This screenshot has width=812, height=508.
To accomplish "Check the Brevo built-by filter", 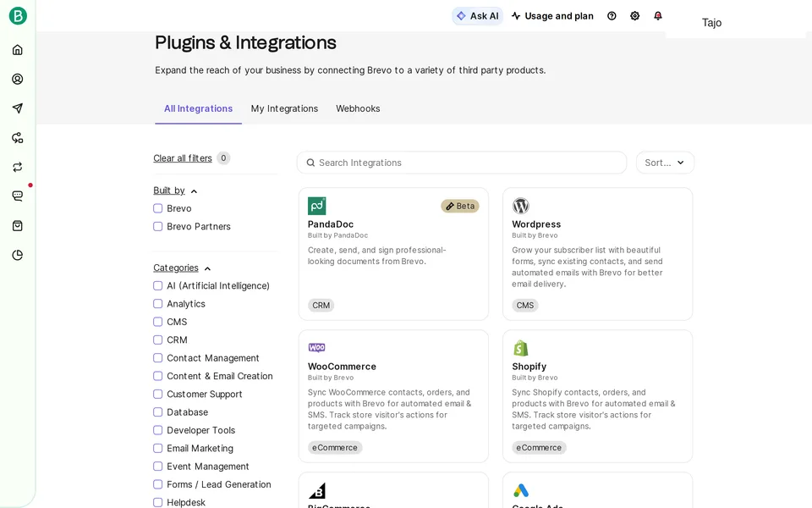I will pos(158,208).
